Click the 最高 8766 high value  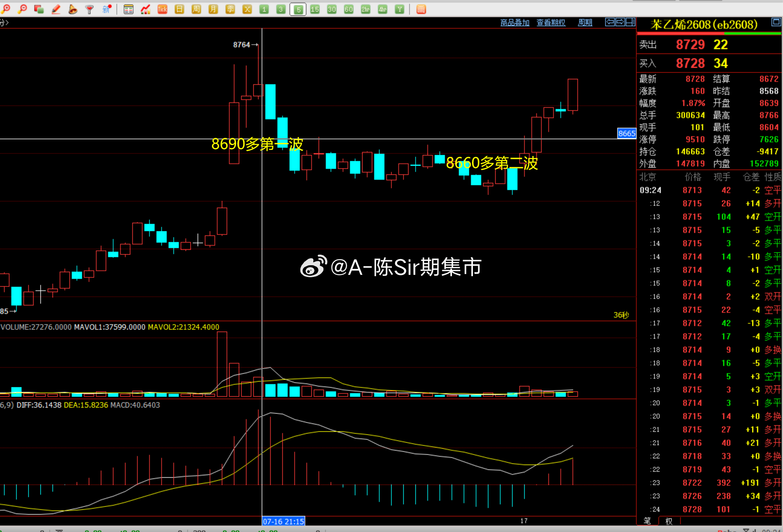(769, 115)
